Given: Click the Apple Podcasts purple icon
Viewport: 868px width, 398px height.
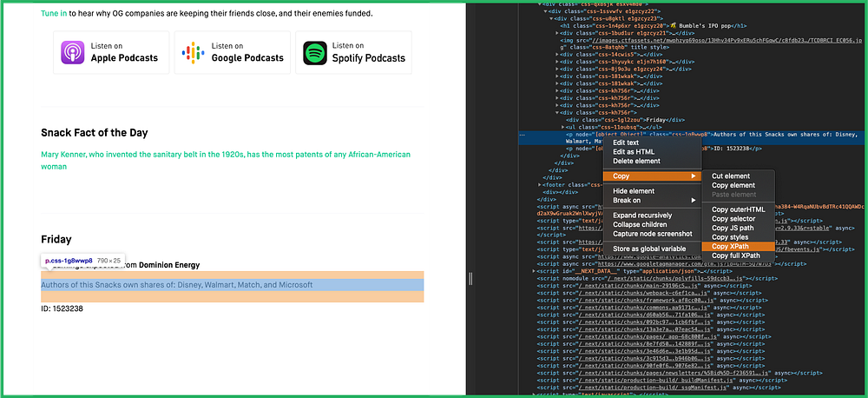Looking at the screenshot, I should point(73,53).
